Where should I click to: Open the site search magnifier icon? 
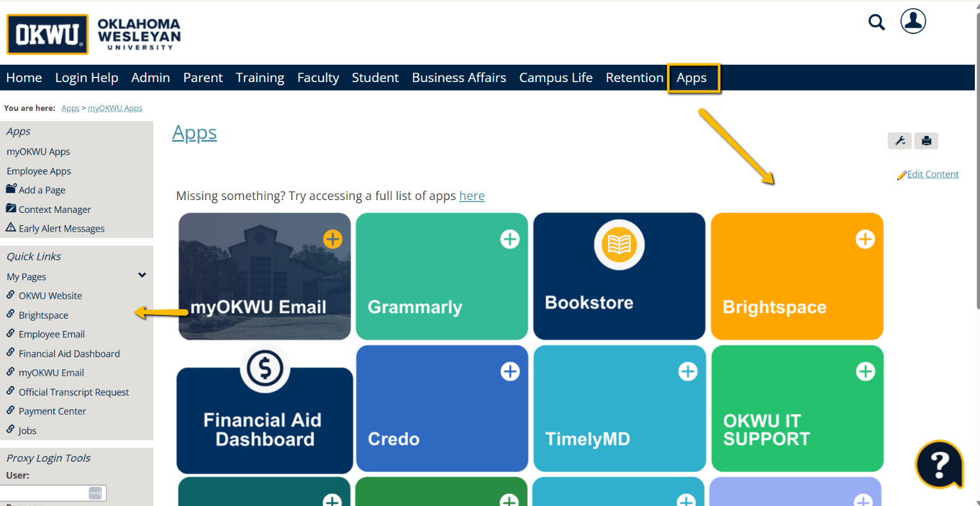[877, 22]
